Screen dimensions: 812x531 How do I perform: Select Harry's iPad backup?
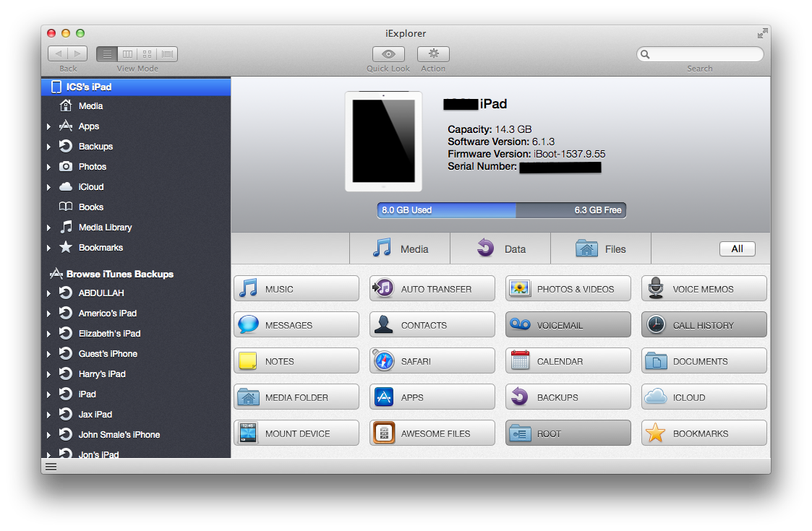tap(136, 374)
